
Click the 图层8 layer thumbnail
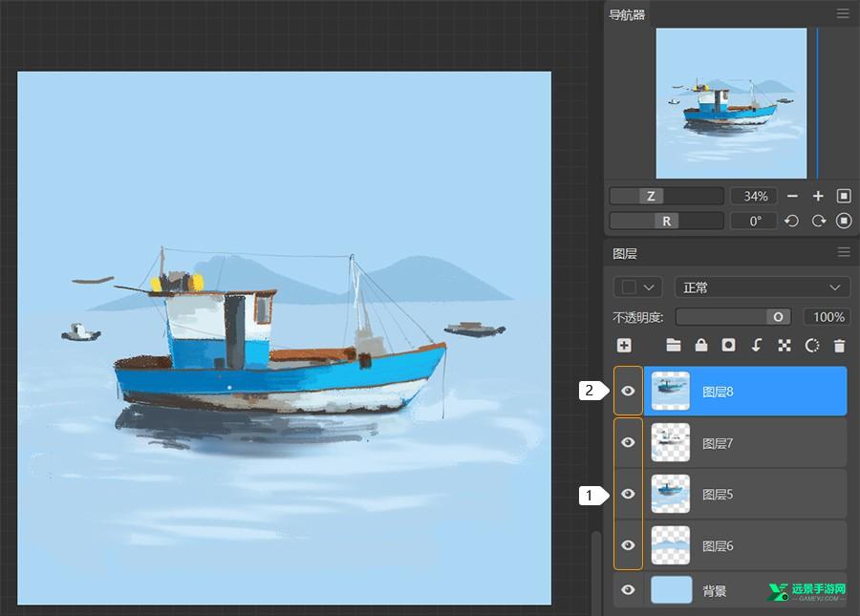coord(670,391)
